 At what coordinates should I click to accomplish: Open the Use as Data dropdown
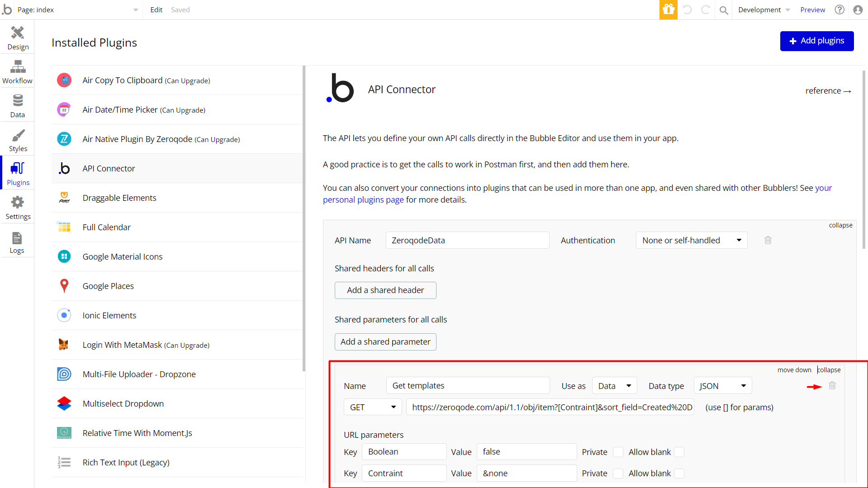[x=614, y=386]
